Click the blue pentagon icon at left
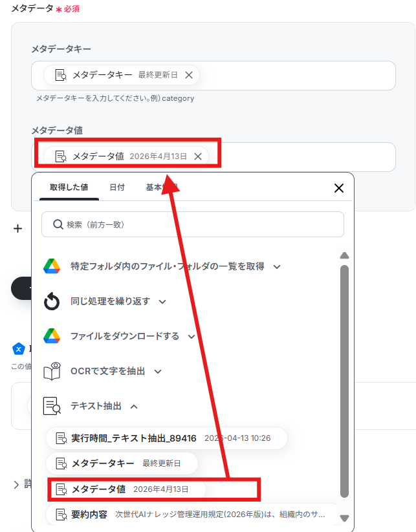This screenshot has width=416, height=532. (x=19, y=349)
